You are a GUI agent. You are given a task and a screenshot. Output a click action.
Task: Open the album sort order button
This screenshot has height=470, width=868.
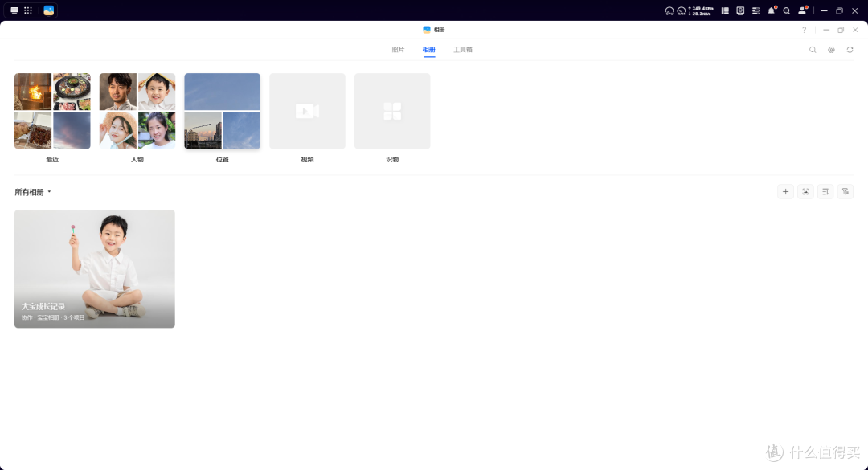825,191
